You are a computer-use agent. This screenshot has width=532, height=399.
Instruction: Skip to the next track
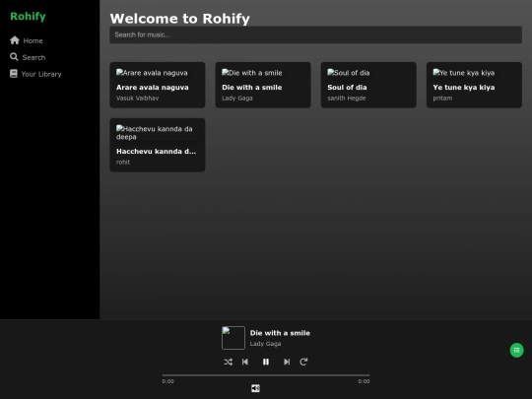287,362
